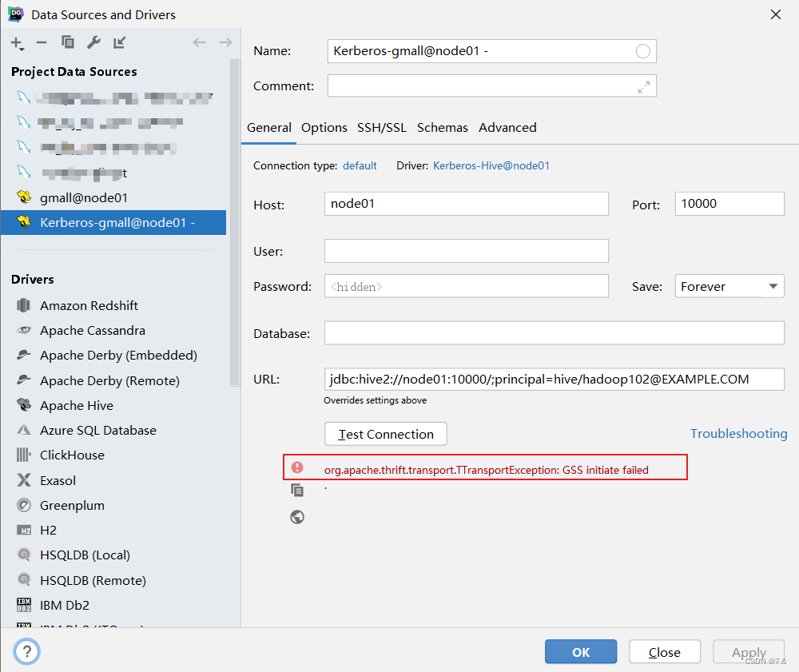Image resolution: width=799 pixels, height=672 pixels.
Task: Click the red error warning icon
Action: [x=297, y=467]
